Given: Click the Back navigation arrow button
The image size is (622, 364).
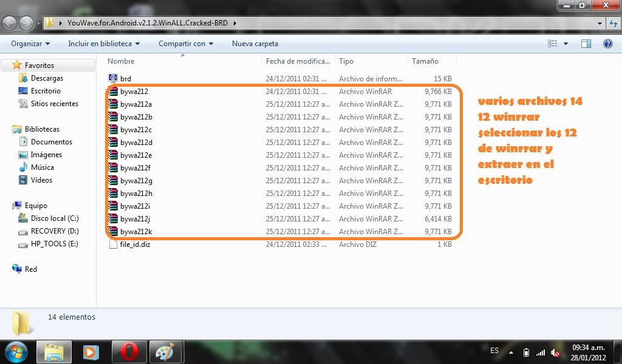Looking at the screenshot, I should click(x=9, y=23).
